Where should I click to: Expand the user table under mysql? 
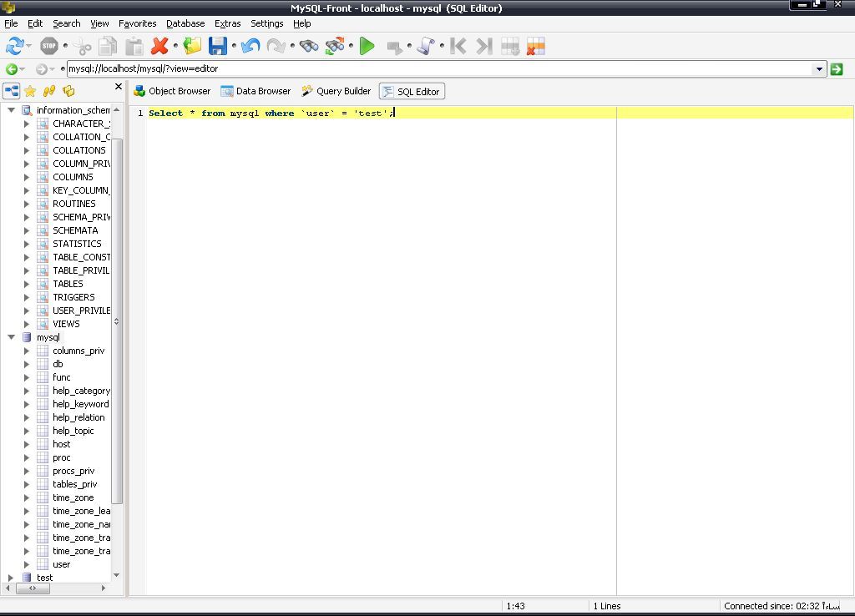pos(26,564)
